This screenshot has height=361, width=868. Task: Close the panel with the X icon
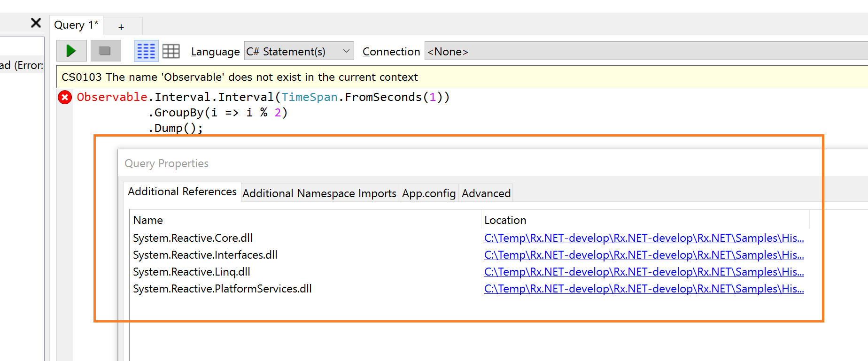(36, 23)
